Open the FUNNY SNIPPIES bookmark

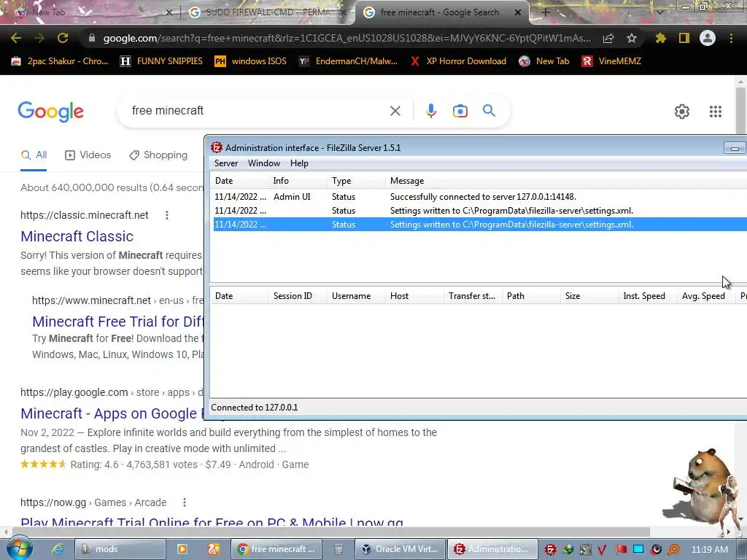[x=161, y=61]
